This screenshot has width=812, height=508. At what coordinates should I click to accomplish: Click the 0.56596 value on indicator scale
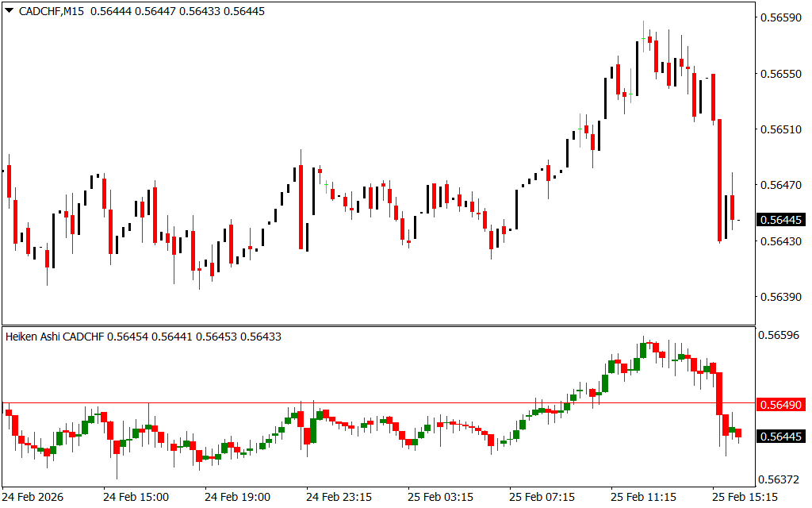click(781, 336)
